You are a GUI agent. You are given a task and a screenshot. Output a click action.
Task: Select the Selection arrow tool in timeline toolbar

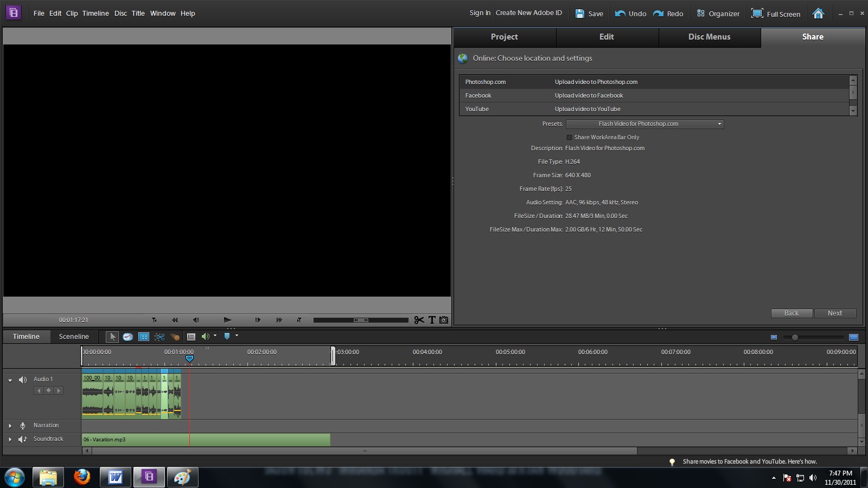pos(112,337)
